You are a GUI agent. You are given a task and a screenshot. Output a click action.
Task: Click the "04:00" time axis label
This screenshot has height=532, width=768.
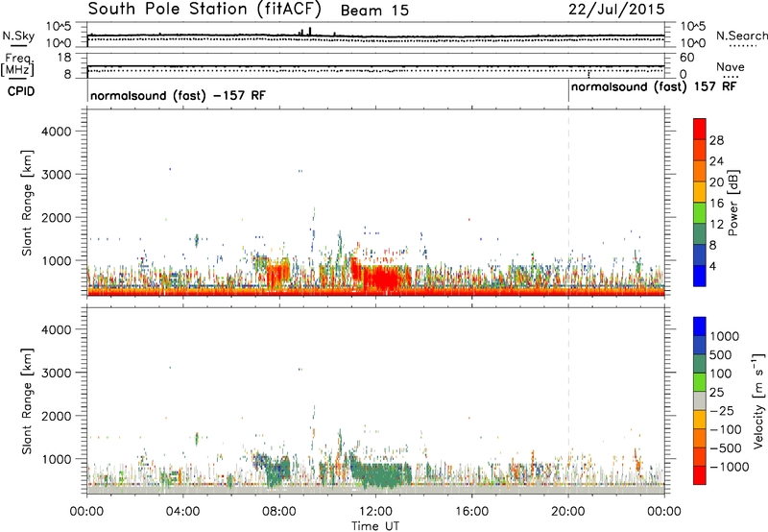coord(183,512)
